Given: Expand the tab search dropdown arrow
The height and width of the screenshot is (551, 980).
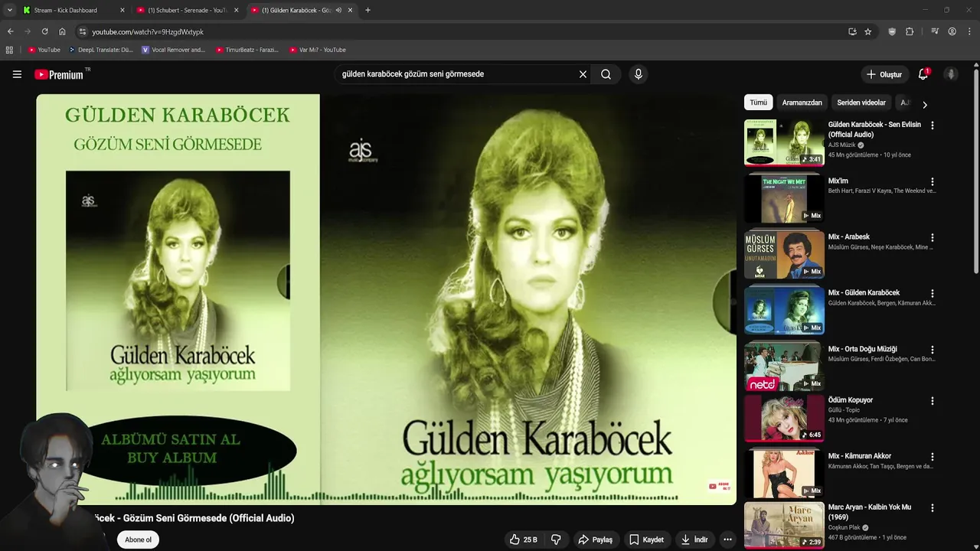Looking at the screenshot, I should click(9, 10).
